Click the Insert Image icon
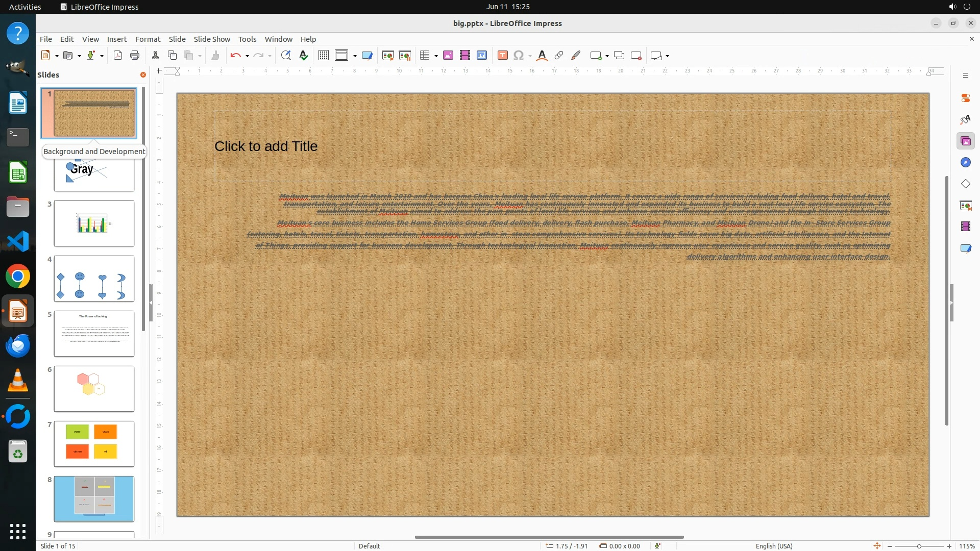Viewport: 980px width, 551px height. [448, 56]
